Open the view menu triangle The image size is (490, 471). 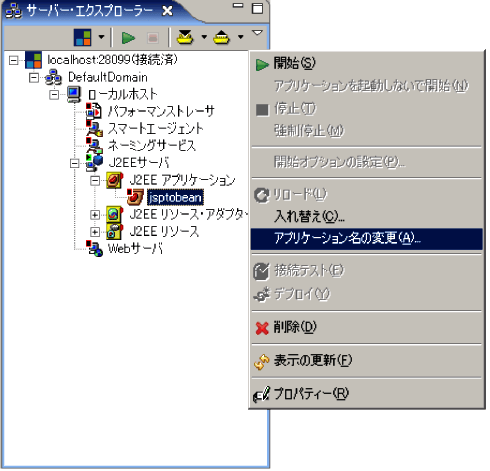coord(257,33)
